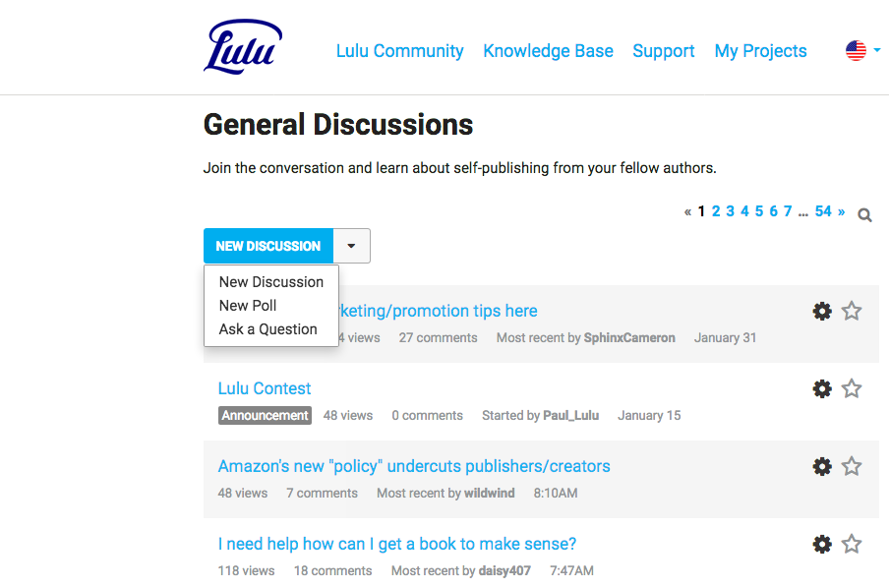Image resolution: width=889 pixels, height=588 pixels.
Task: Open gear for marketing/promotion tips discussion
Action: [x=822, y=311]
